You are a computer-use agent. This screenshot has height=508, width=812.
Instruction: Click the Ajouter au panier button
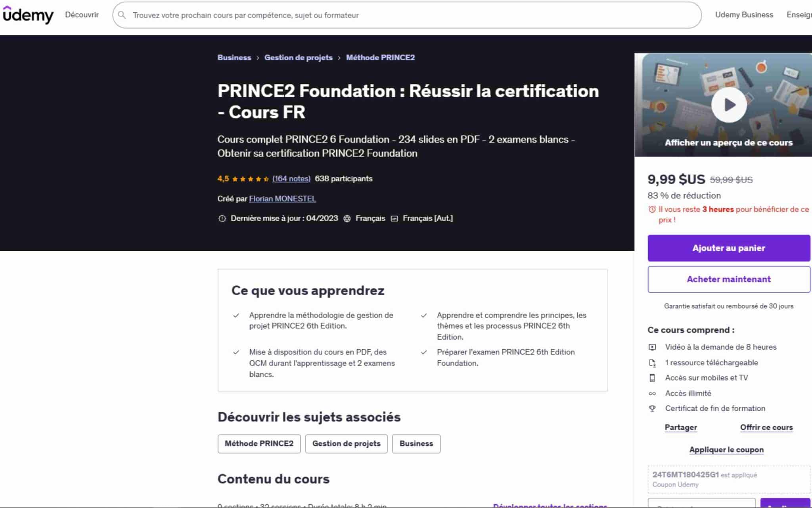(x=728, y=248)
